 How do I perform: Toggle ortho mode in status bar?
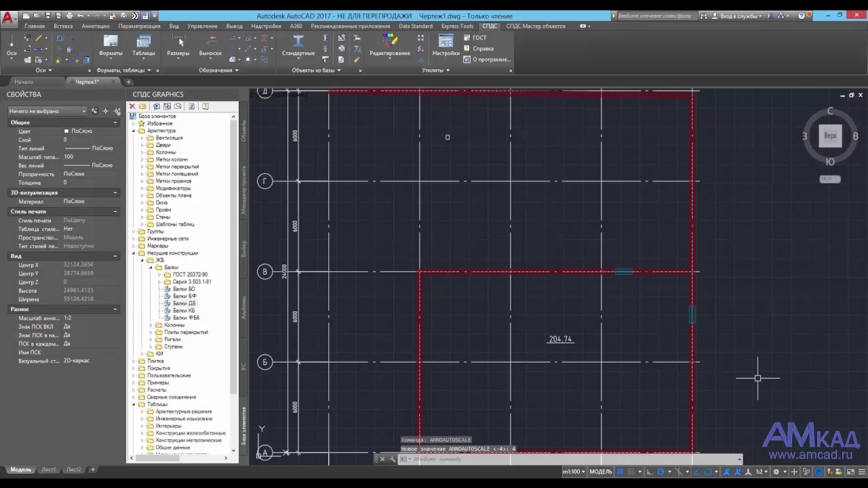pos(650,472)
